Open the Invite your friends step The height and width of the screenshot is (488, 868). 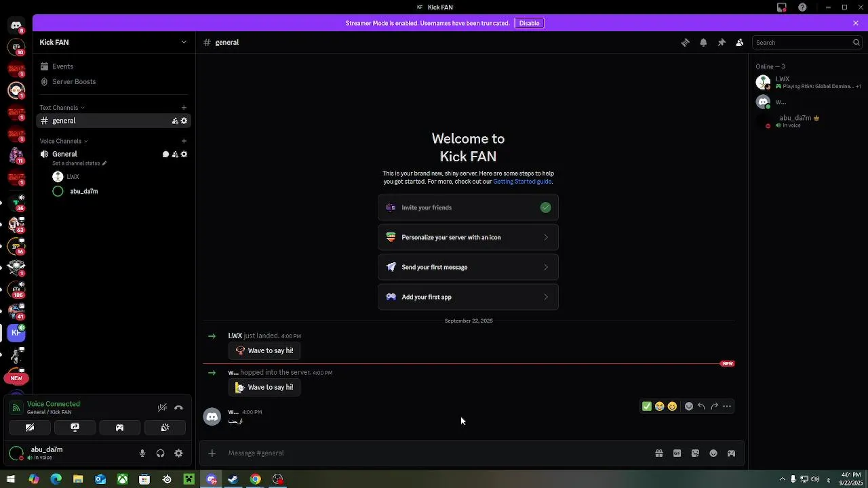tap(468, 207)
